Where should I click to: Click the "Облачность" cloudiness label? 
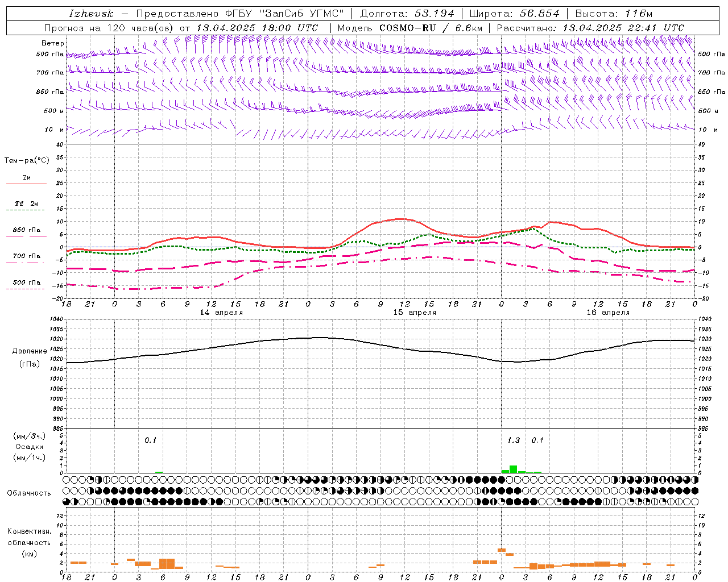29,493
